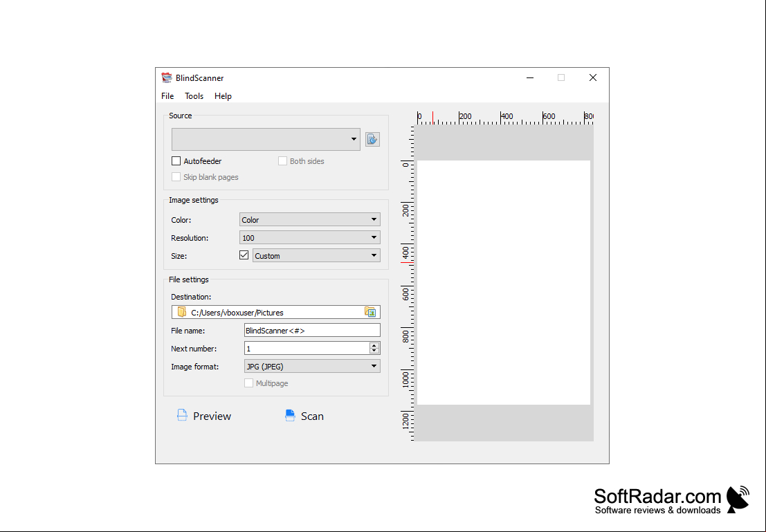
Task: Close the BlindScanner window
Action: pyautogui.click(x=592, y=77)
